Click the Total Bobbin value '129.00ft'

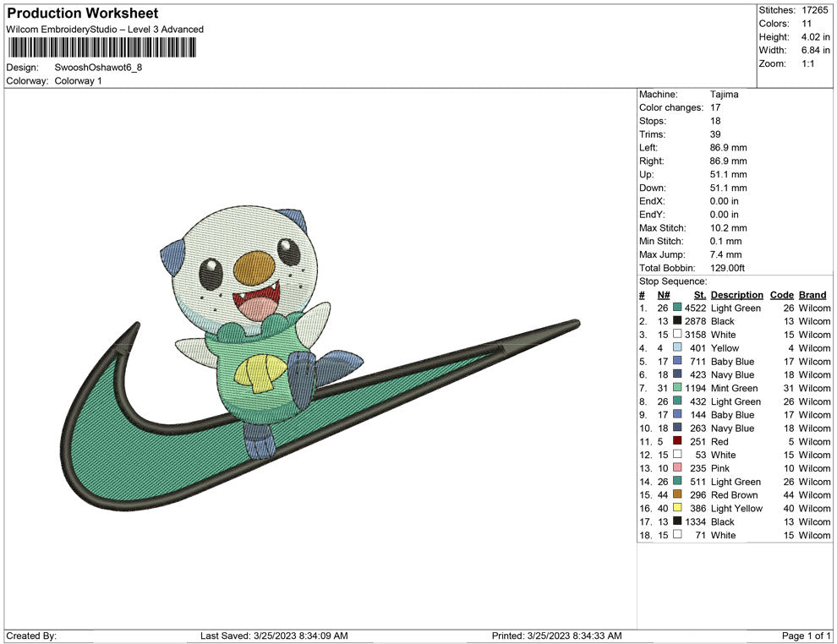727,268
